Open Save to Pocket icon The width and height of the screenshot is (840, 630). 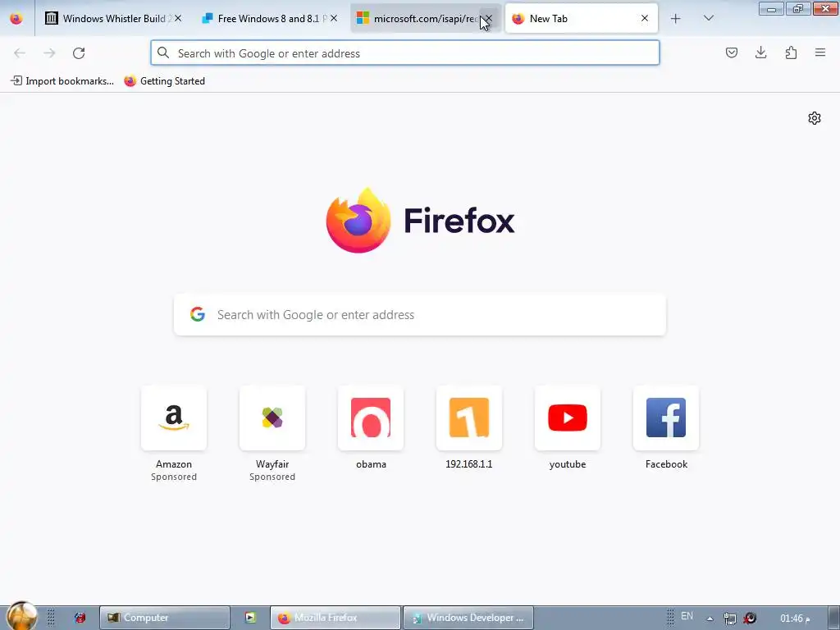click(x=732, y=52)
